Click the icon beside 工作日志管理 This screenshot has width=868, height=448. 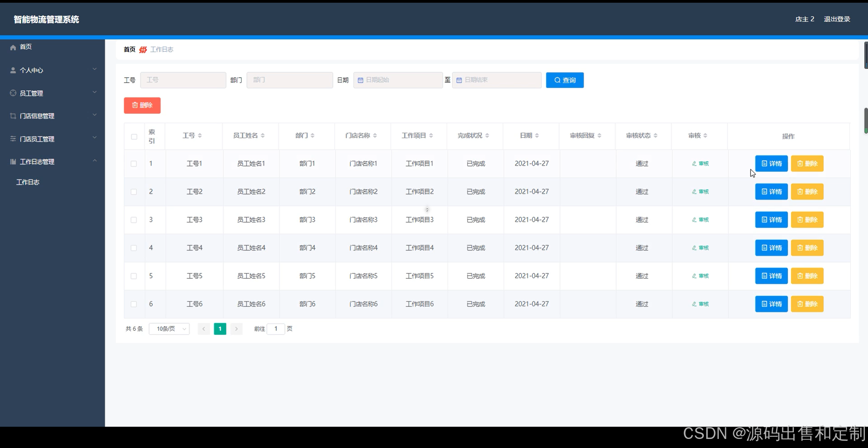pos(13,162)
